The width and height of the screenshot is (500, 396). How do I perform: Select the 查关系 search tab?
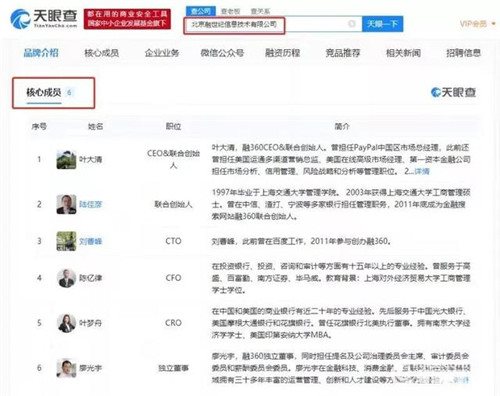point(260,11)
